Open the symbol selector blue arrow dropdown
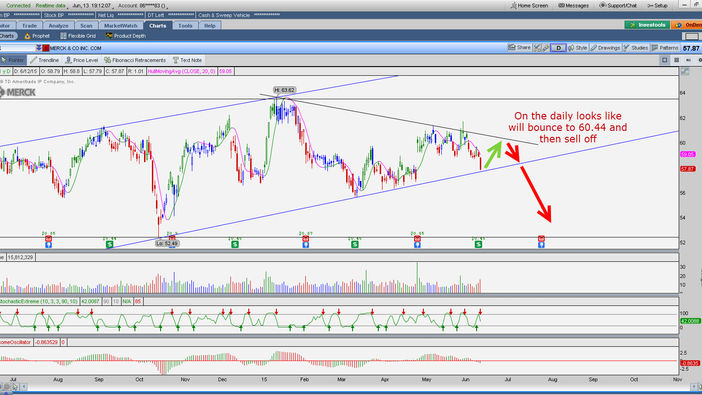The height and width of the screenshot is (395, 702). [x=39, y=48]
